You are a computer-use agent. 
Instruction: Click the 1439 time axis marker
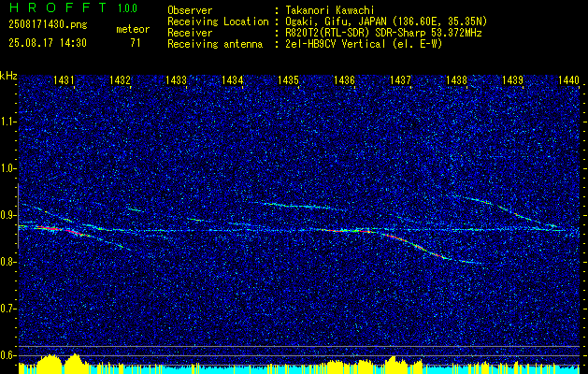(x=512, y=79)
